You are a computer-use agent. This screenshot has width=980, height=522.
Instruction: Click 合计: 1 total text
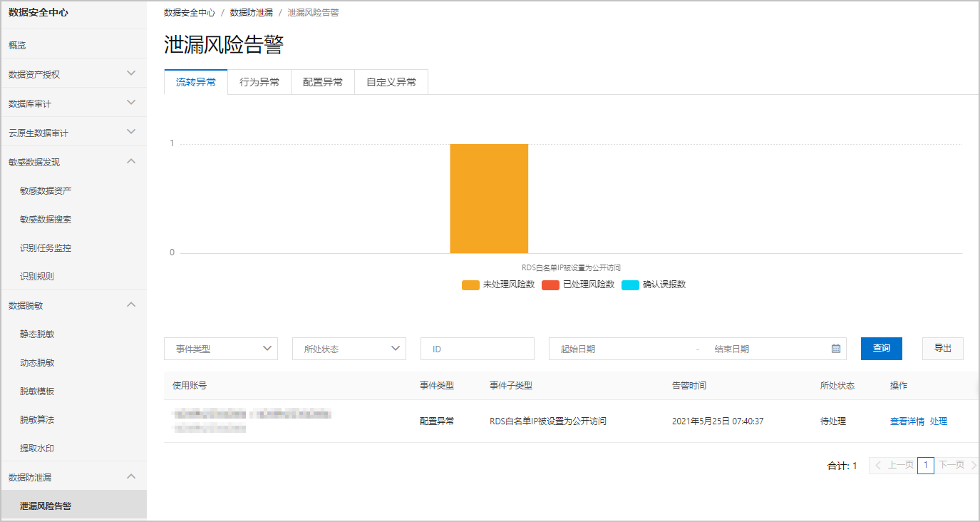pyautogui.click(x=842, y=466)
